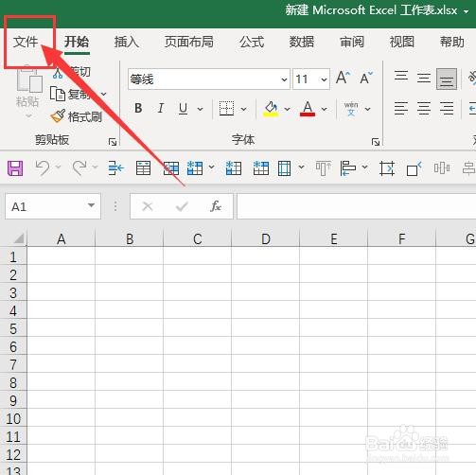Select column D header

[265, 238]
